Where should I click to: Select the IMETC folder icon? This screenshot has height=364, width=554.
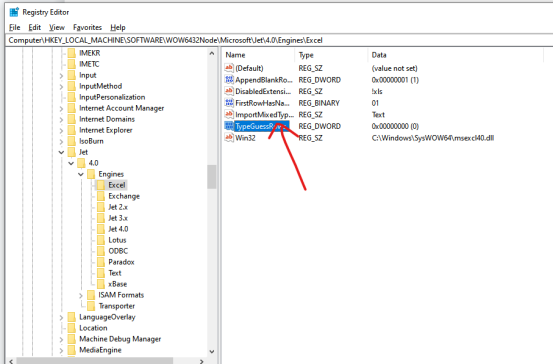coord(72,64)
